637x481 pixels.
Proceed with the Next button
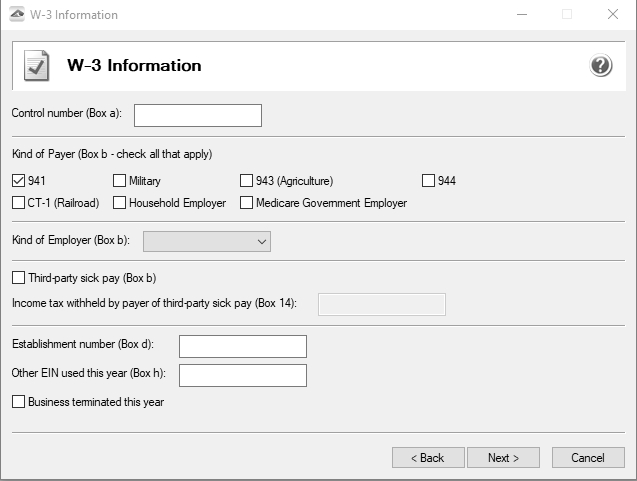503,458
